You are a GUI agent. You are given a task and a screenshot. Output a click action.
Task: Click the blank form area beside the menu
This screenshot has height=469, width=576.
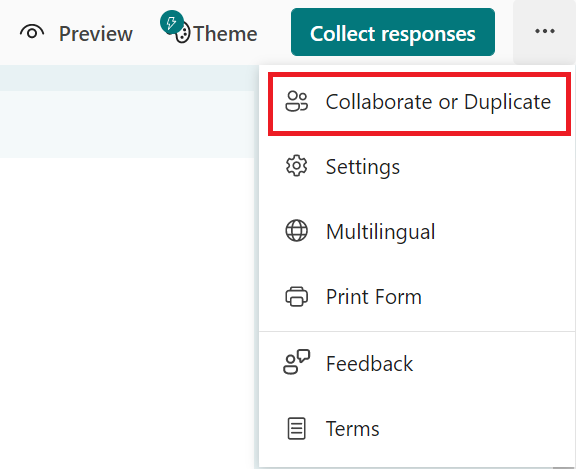coord(127,312)
